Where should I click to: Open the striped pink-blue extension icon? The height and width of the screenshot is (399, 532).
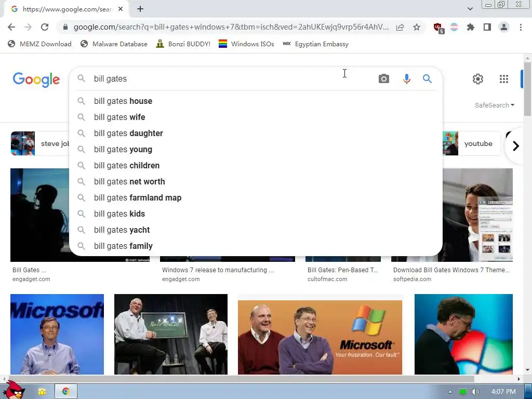click(x=454, y=27)
